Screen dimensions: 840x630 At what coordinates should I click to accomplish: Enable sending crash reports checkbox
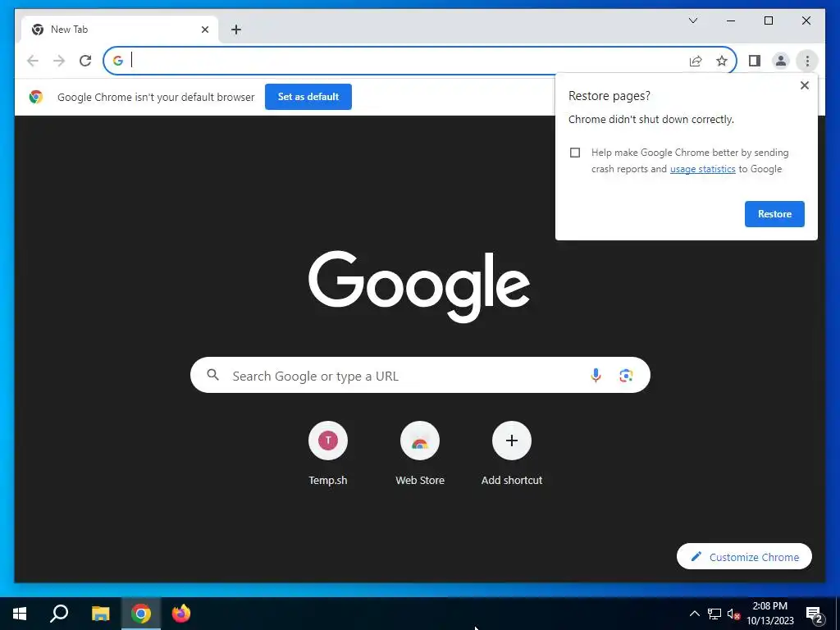pos(575,153)
